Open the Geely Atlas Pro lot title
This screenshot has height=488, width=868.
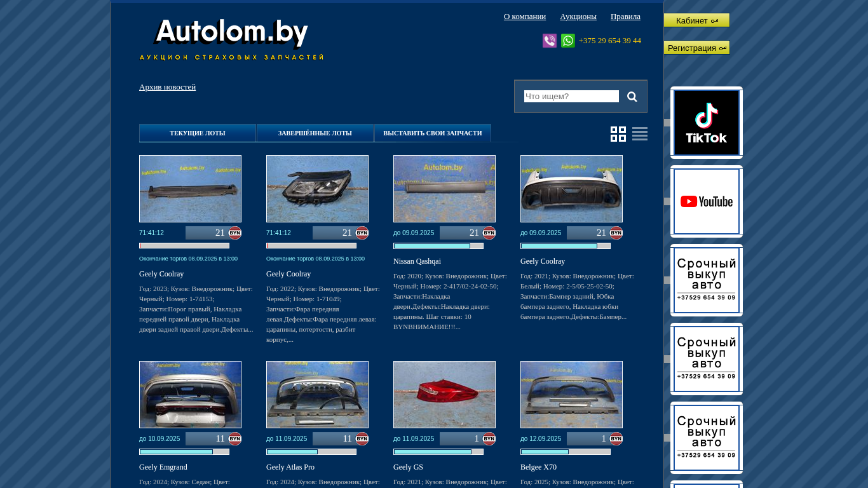coord(290,467)
